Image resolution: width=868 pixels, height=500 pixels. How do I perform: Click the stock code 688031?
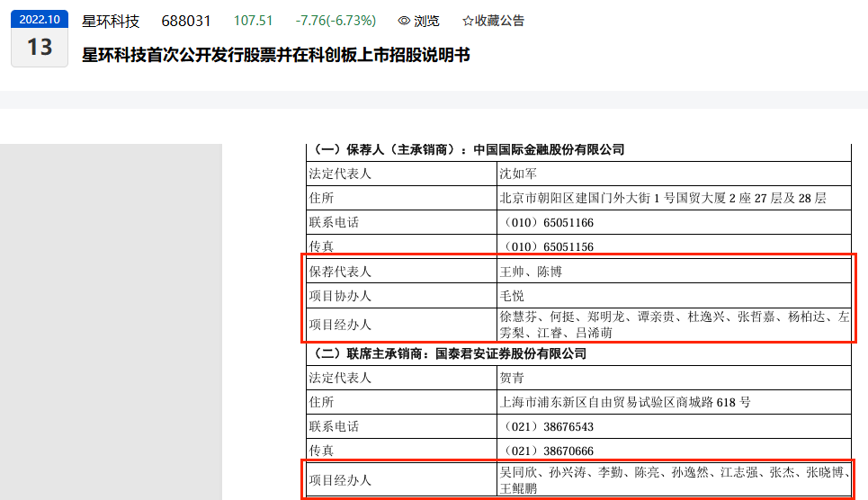pyautogui.click(x=186, y=21)
